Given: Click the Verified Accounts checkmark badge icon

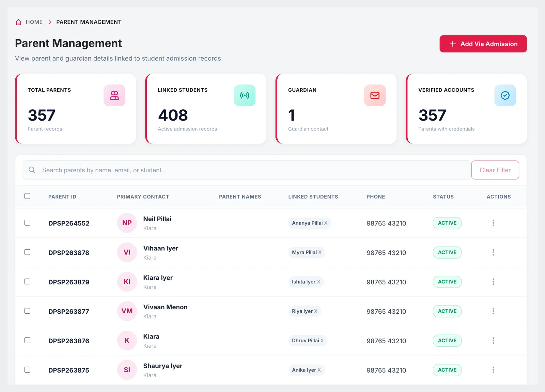Looking at the screenshot, I should 505,95.
